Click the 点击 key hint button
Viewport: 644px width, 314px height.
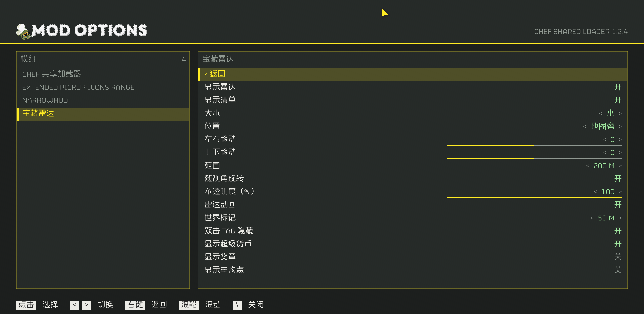[x=26, y=305]
